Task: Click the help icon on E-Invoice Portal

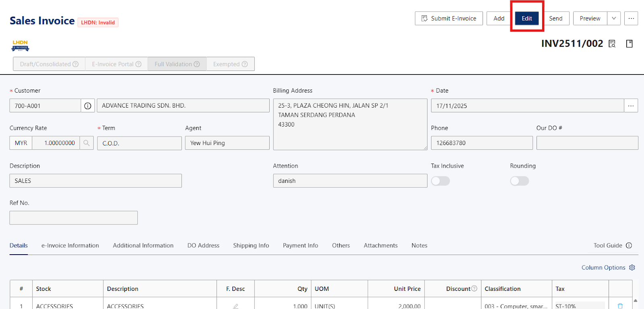Action: pos(138,64)
